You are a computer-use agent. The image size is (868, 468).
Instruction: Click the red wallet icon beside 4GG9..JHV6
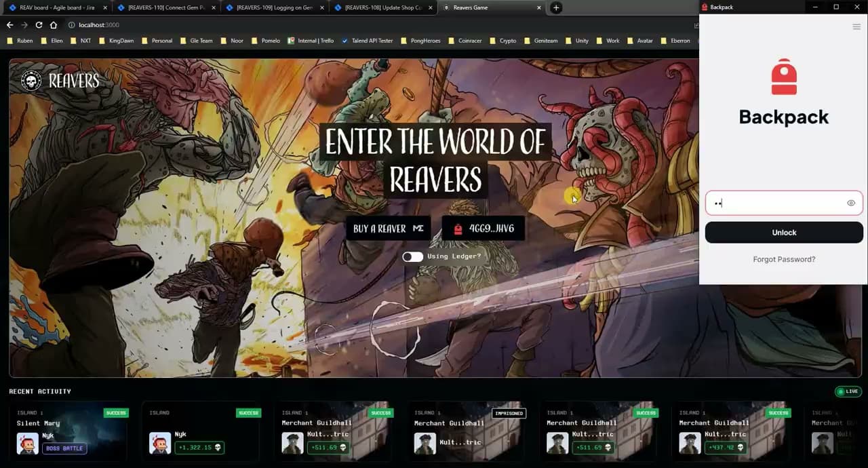click(458, 229)
